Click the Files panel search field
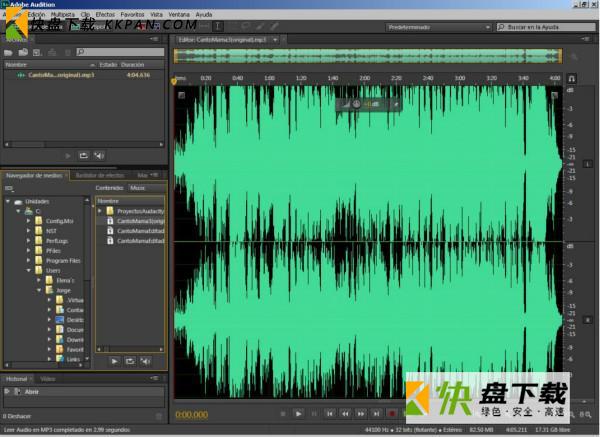600x437 pixels. (x=120, y=52)
